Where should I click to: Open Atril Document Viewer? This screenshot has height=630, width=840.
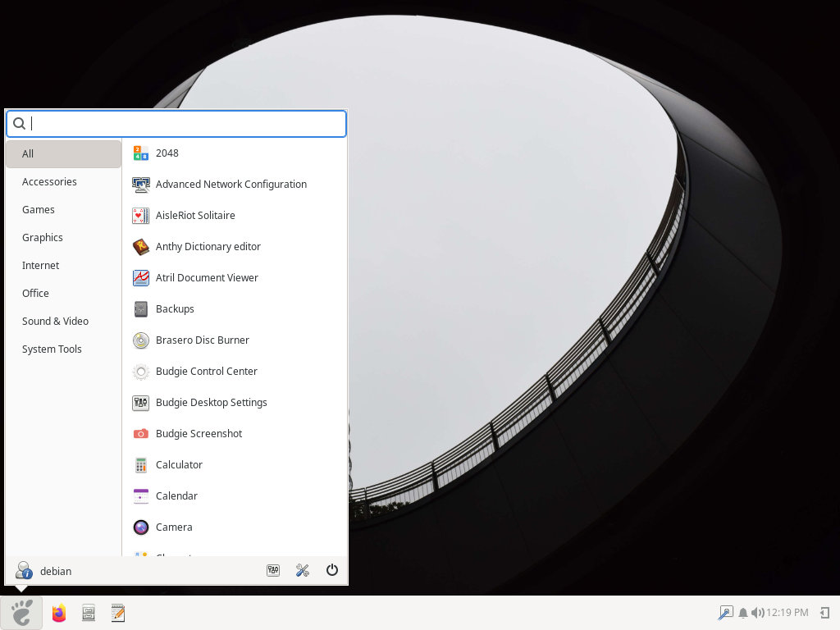point(207,277)
